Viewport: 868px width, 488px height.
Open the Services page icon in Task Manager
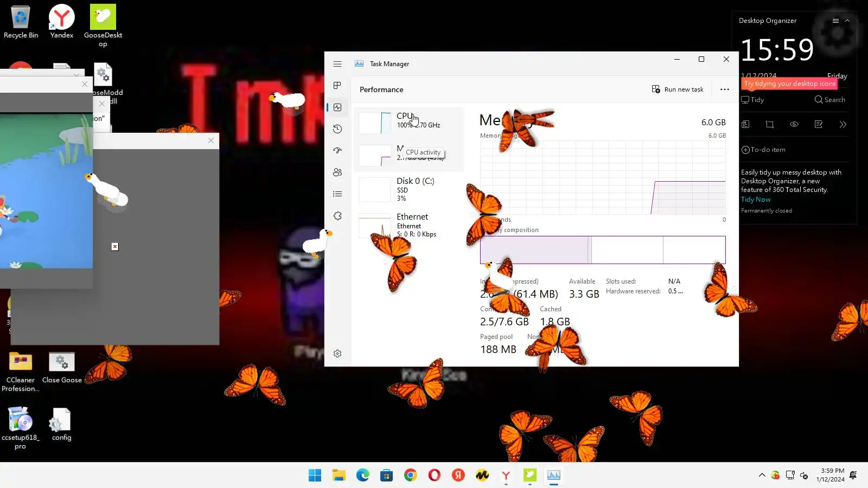[337, 216]
